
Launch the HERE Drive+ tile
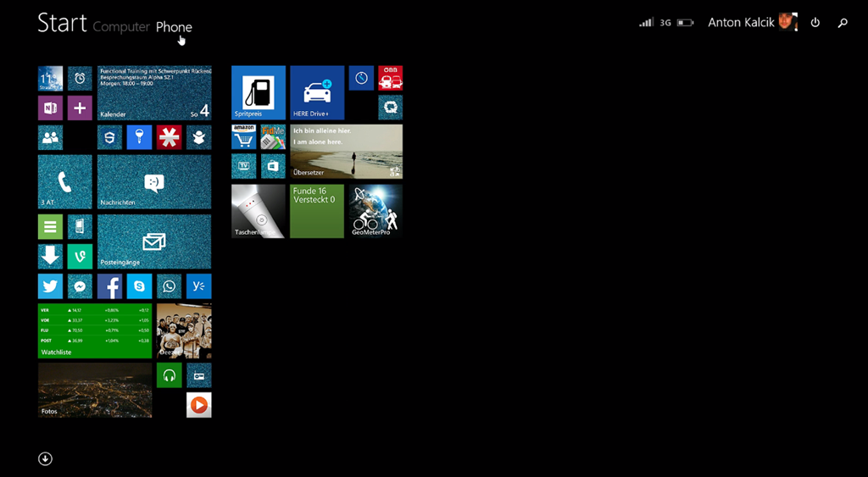click(317, 92)
